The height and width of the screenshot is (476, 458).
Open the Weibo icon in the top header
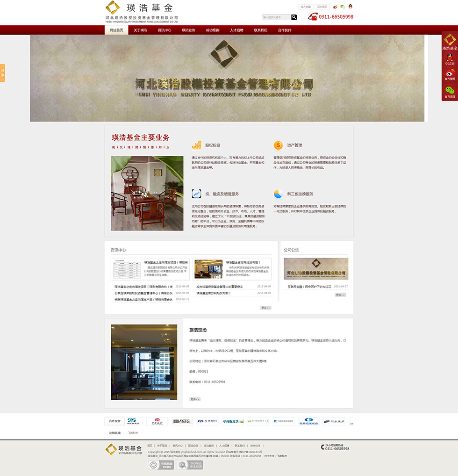click(335, 7)
